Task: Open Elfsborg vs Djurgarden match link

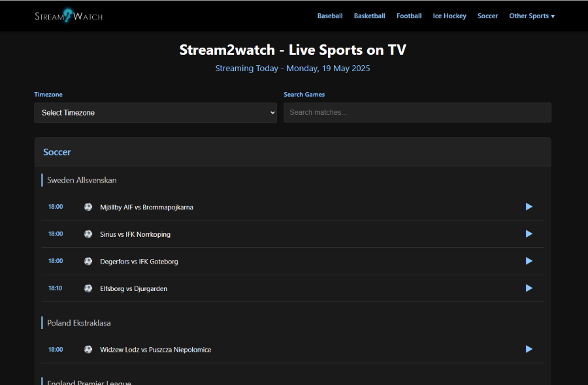Action: (134, 288)
